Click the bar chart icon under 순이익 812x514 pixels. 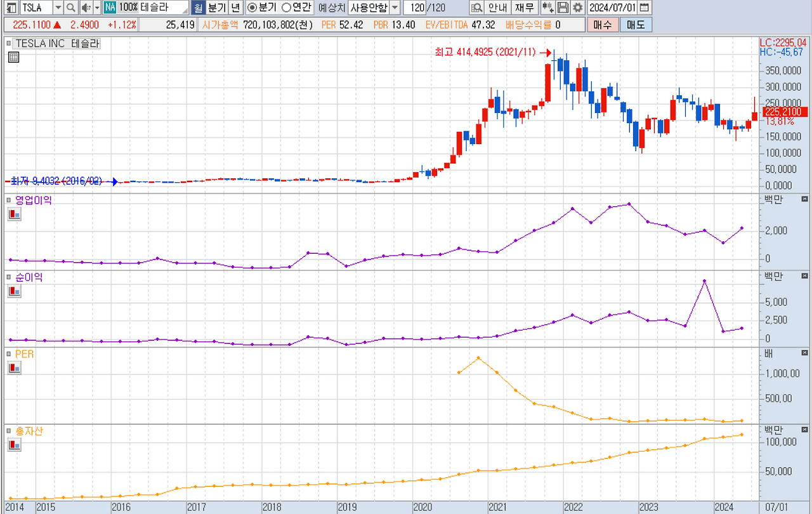tap(14, 291)
